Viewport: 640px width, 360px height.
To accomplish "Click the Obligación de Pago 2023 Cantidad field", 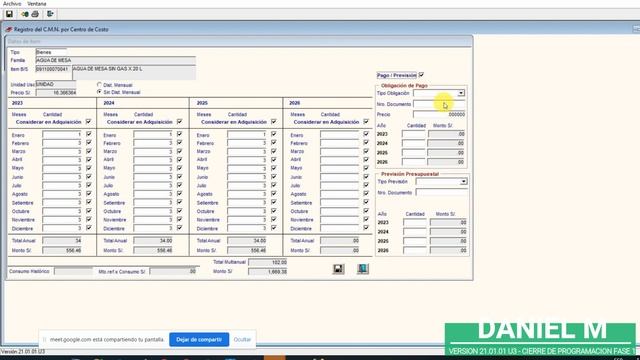I will pyautogui.click(x=413, y=134).
